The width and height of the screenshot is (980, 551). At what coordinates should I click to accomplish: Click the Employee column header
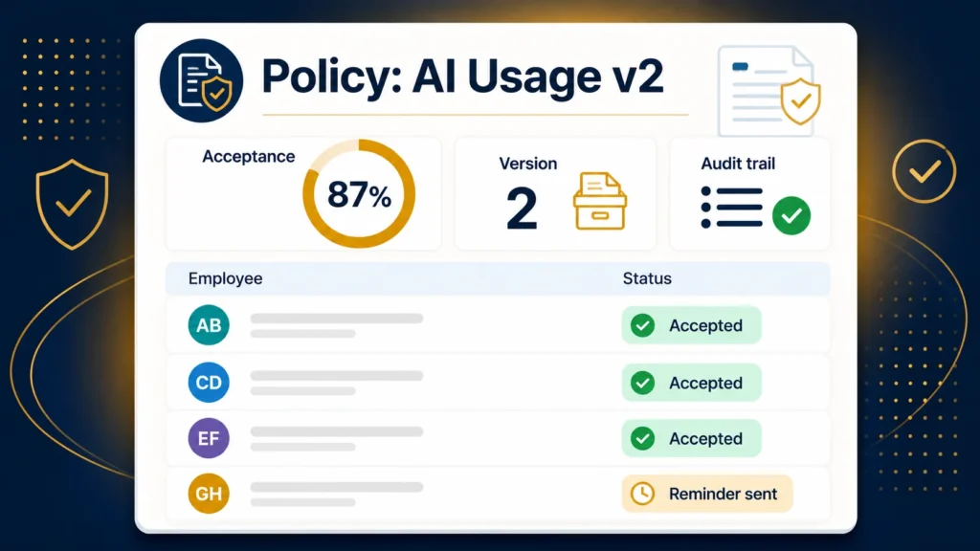pos(225,278)
